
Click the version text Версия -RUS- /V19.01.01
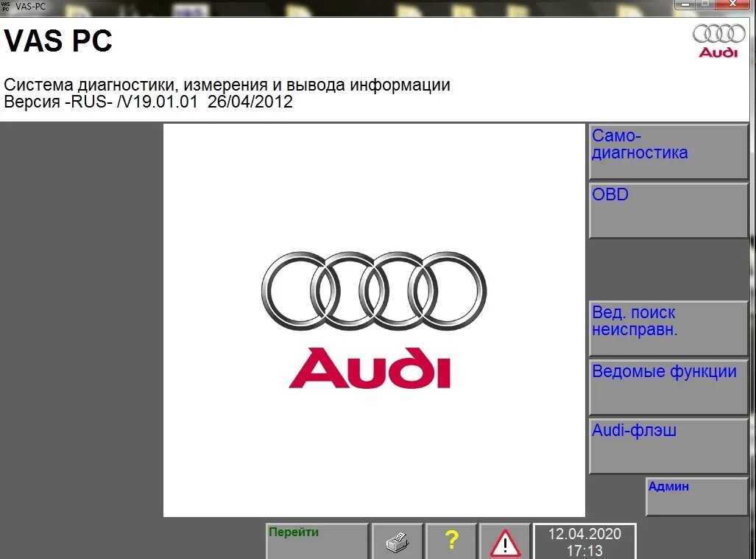point(101,102)
